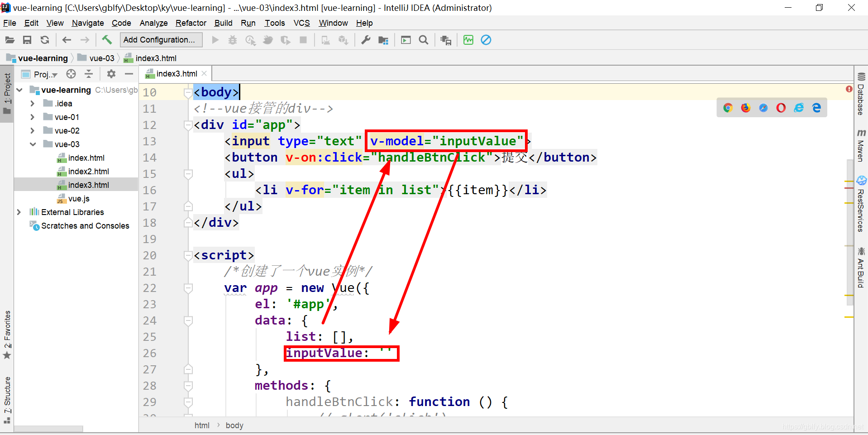This screenshot has height=435, width=868.
Task: Click the Save All toolbar icon
Action: tap(27, 40)
